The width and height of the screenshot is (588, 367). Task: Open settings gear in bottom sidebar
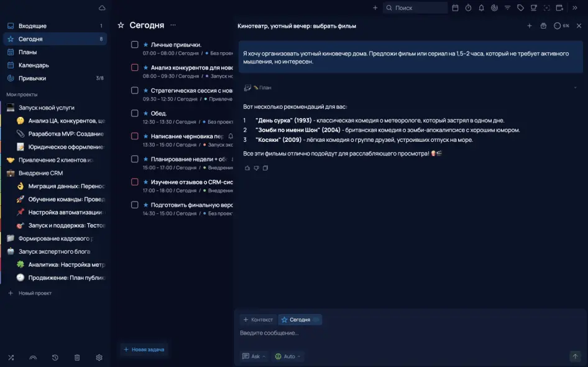click(99, 358)
